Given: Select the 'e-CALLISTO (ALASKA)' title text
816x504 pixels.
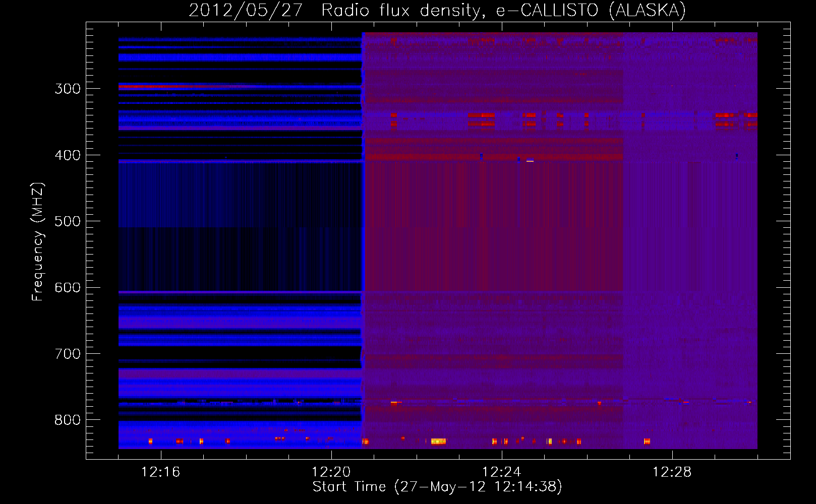Looking at the screenshot, I should point(591,10).
